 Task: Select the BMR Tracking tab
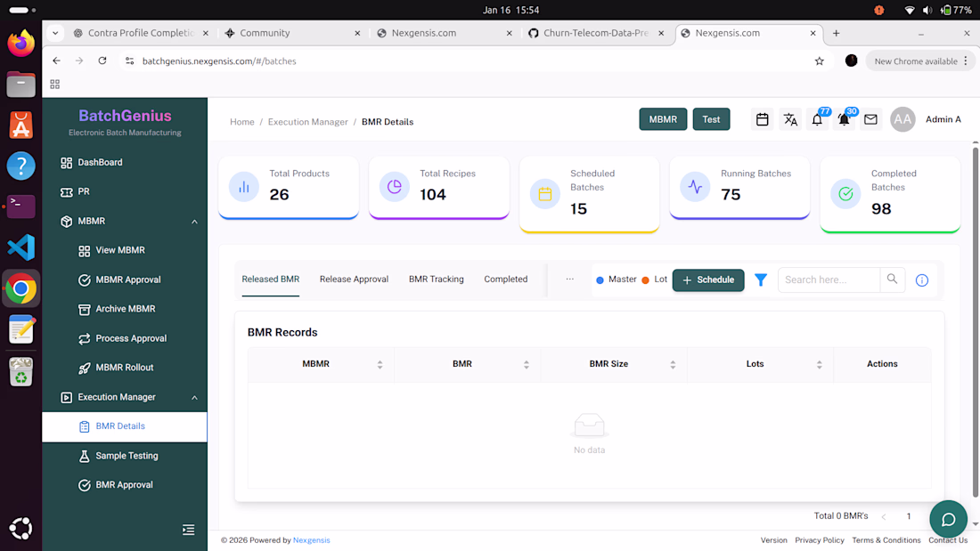[x=436, y=280]
